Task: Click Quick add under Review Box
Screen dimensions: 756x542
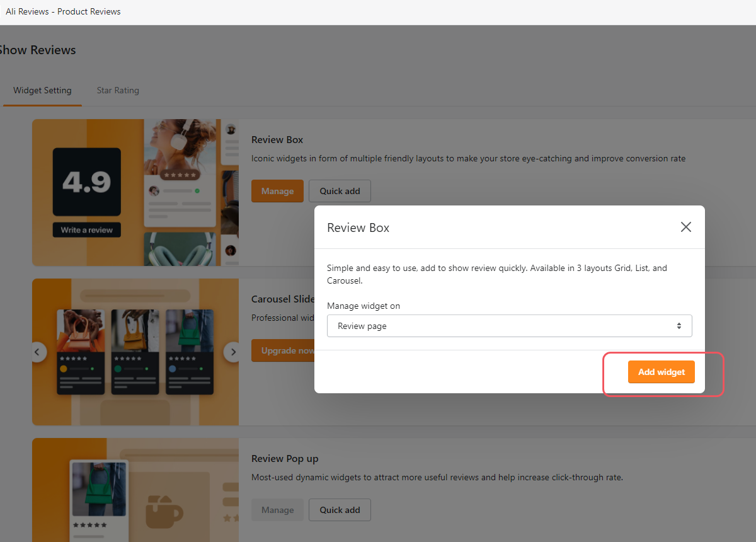Action: click(340, 191)
